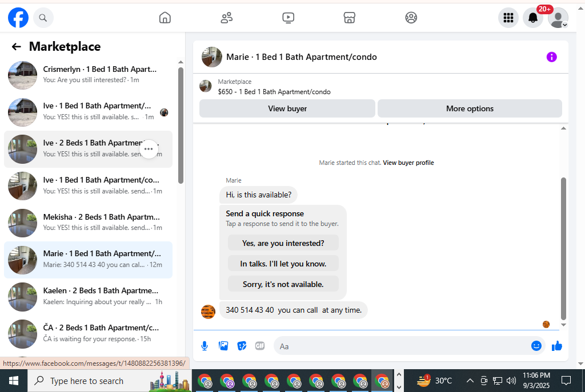This screenshot has height=392, width=585.
Task: Open the three-dot options on Ive 2 Beds chat
Action: pos(149,149)
